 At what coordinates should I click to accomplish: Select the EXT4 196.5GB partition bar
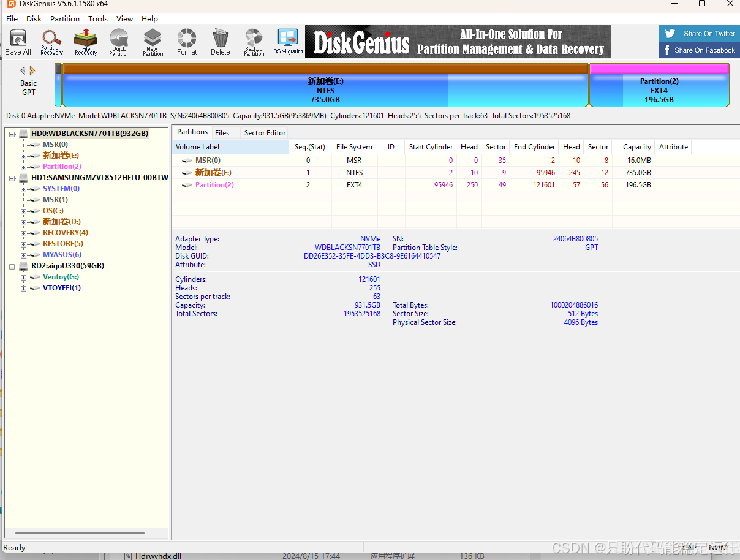coord(659,85)
